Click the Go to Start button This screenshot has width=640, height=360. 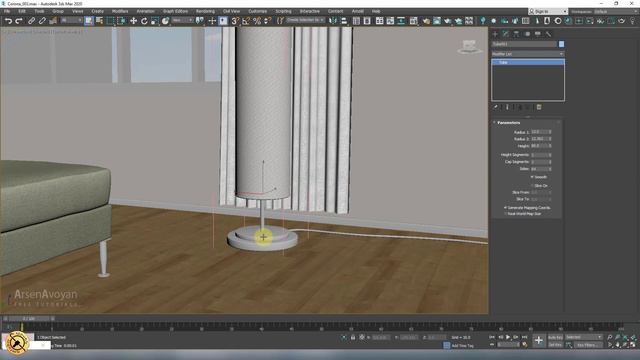coord(492,337)
